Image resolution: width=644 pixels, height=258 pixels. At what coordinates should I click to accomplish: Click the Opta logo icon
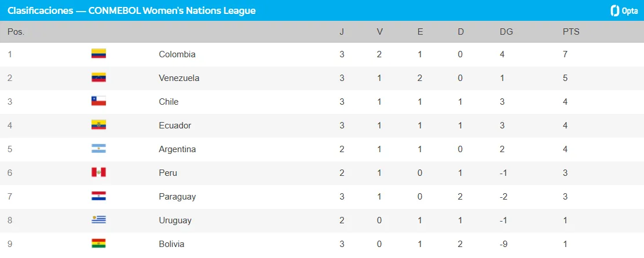[614, 10]
